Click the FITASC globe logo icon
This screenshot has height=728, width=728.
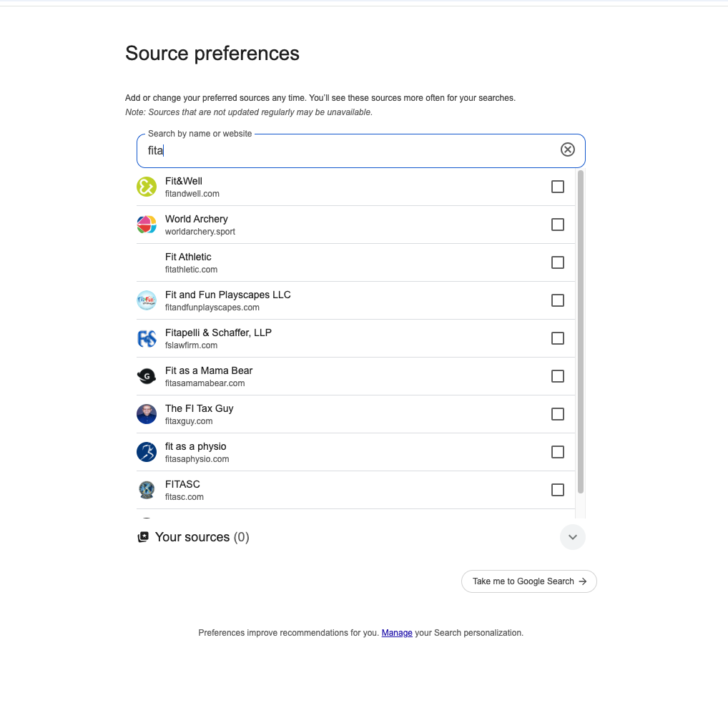147,490
